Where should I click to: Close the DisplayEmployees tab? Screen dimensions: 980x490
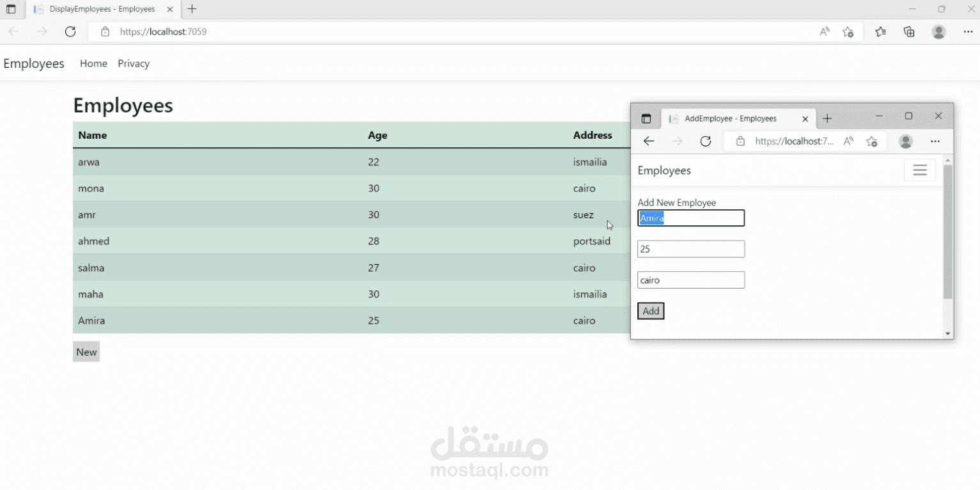(170, 9)
